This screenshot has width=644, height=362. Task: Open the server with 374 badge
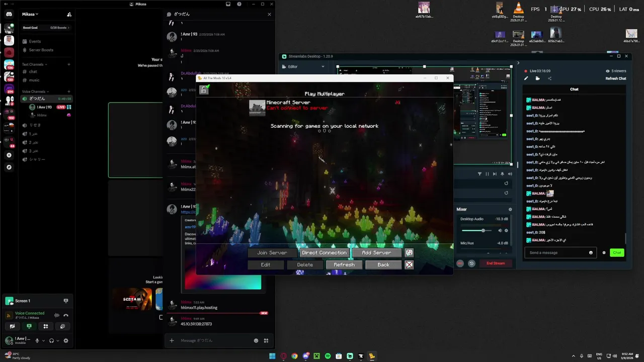(x=9, y=89)
